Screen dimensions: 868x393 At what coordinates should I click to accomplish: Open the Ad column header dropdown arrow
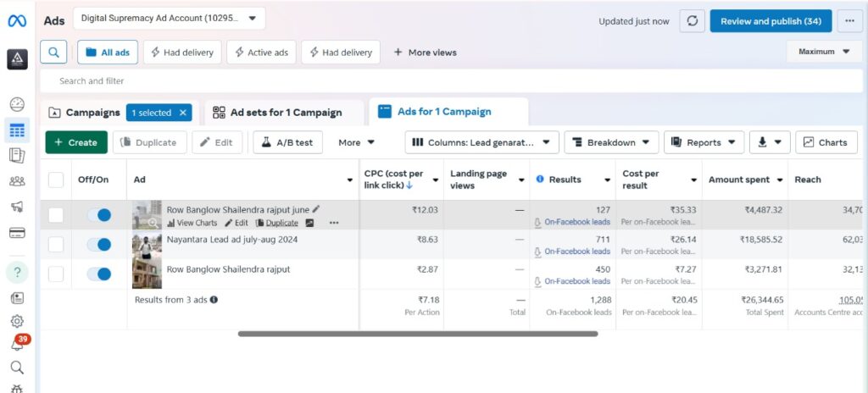coord(350,180)
